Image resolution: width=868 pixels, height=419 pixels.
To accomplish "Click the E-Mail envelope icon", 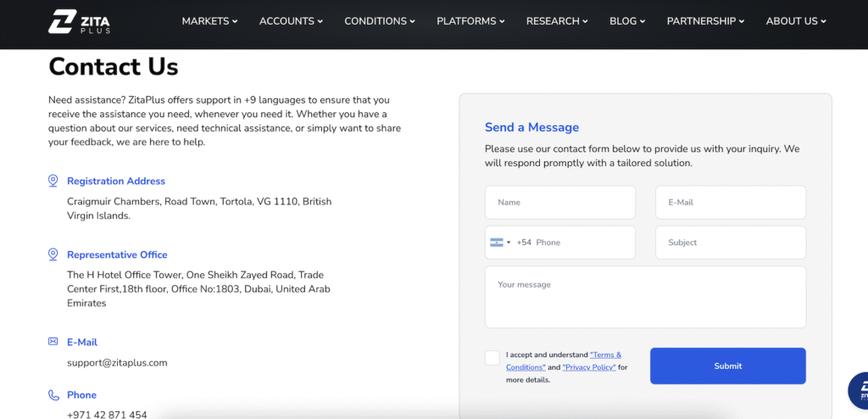I will pyautogui.click(x=53, y=342).
